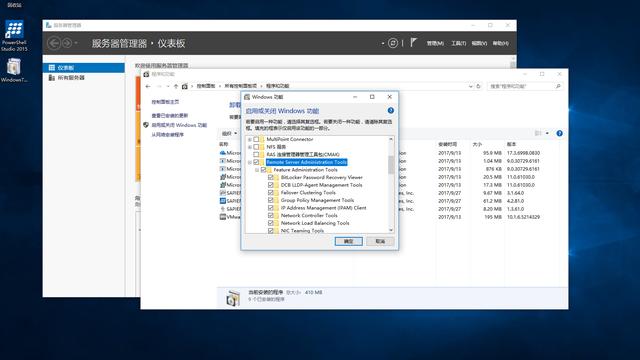Open 工具(T) menu in Server Manager
The height and width of the screenshot is (360, 640).
[x=458, y=43]
